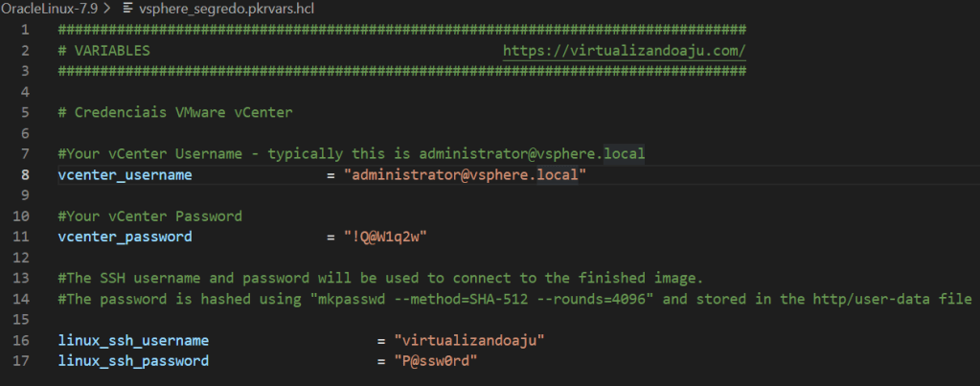Screen dimensions: 980x386
Task: Open the virtualizandoaju.com link
Action: (624, 51)
